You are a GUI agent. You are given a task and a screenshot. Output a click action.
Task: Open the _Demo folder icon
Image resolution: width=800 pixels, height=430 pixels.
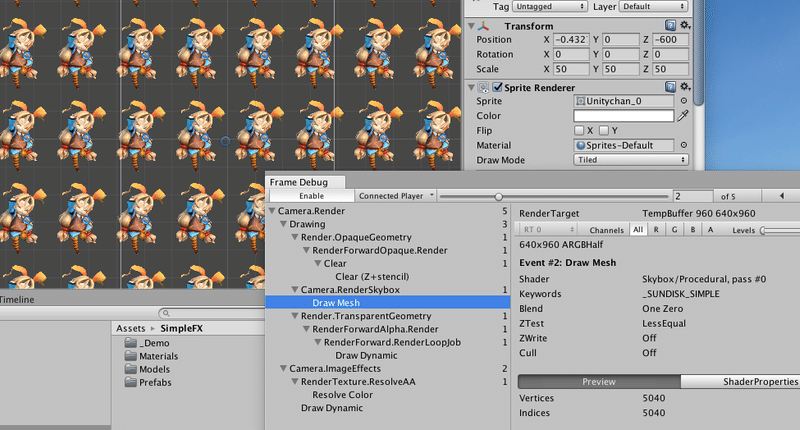click(x=131, y=342)
